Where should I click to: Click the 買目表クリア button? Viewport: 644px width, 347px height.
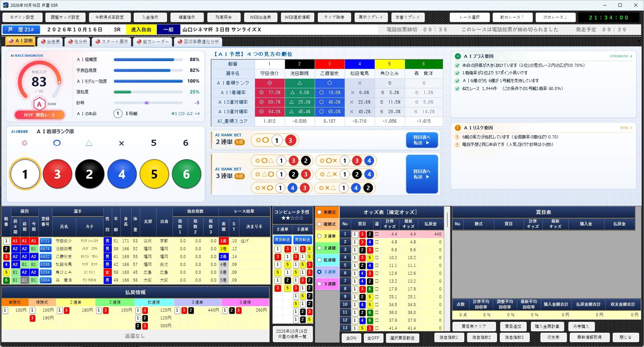click(474, 327)
